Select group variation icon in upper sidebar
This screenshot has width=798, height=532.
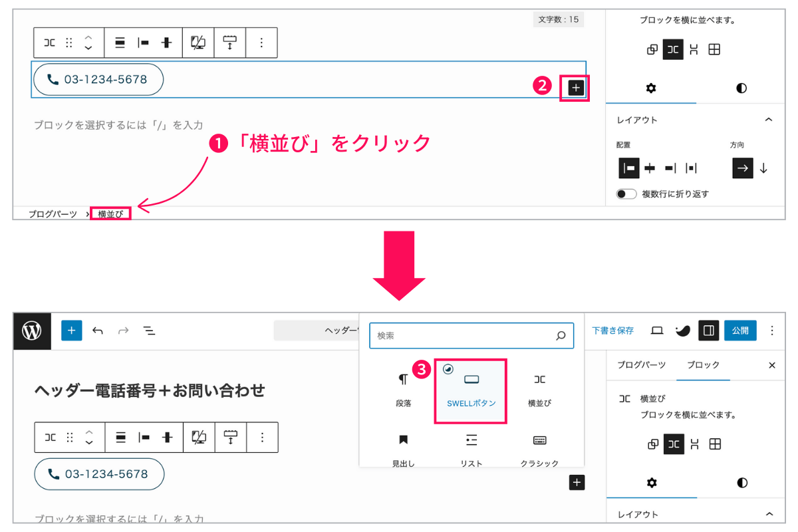652,49
